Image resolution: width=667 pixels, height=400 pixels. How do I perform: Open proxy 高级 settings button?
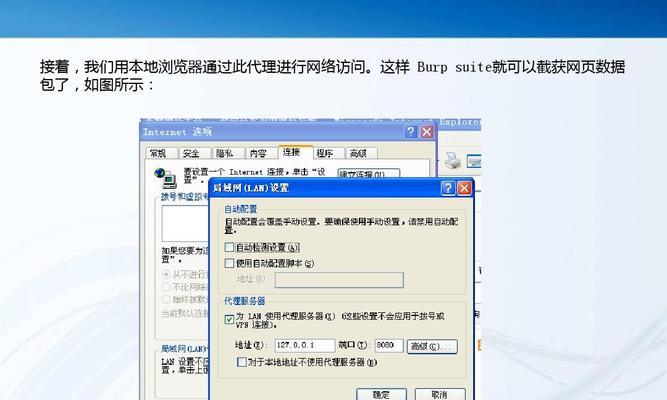(x=432, y=346)
